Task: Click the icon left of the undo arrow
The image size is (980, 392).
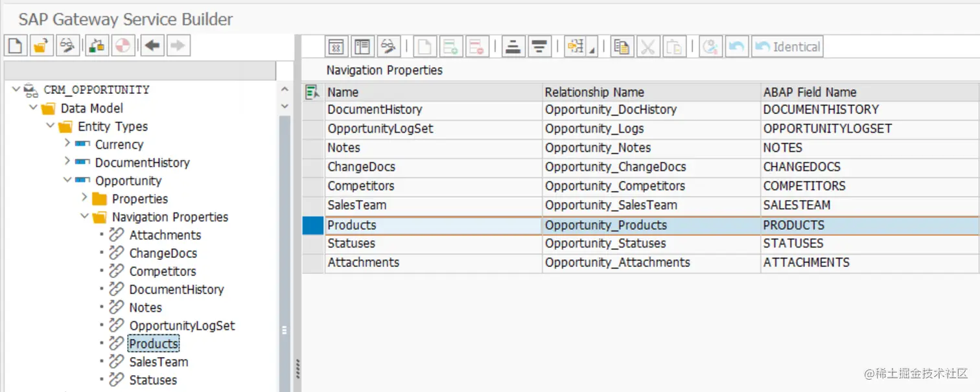Action: coord(711,47)
